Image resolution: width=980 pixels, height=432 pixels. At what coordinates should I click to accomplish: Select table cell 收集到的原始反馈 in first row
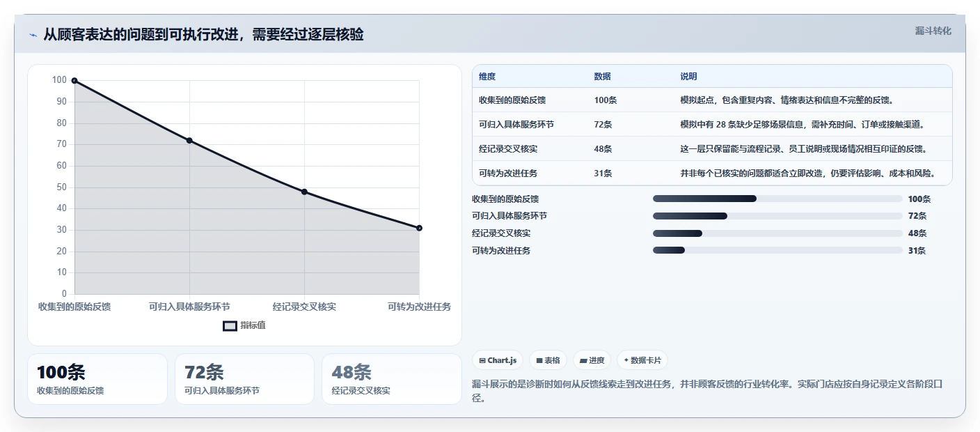[512, 100]
